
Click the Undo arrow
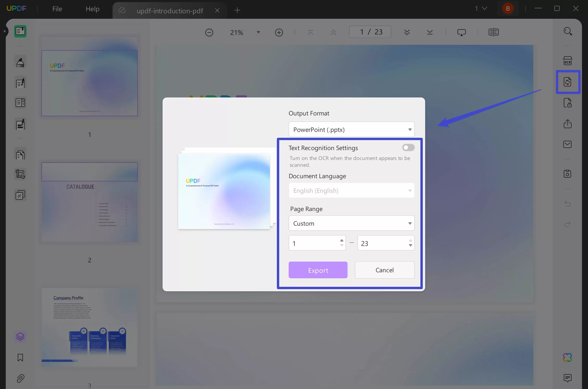click(x=567, y=203)
